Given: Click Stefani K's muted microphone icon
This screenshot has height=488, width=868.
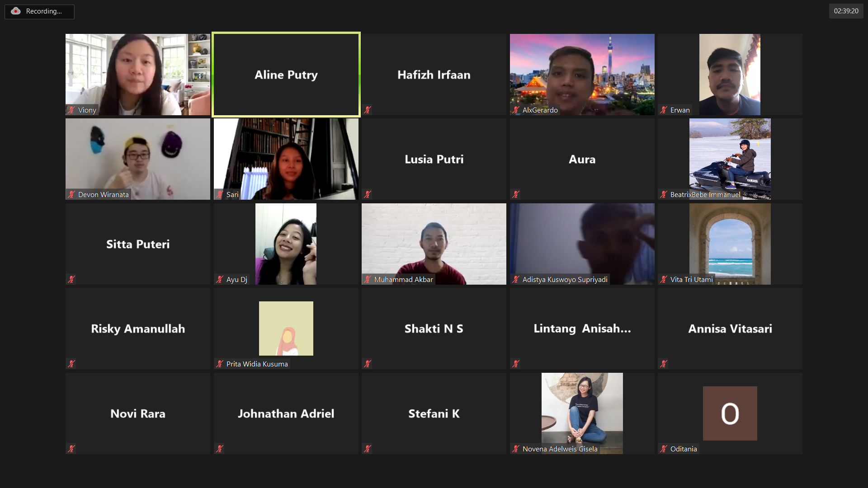Looking at the screenshot, I should [x=368, y=449].
